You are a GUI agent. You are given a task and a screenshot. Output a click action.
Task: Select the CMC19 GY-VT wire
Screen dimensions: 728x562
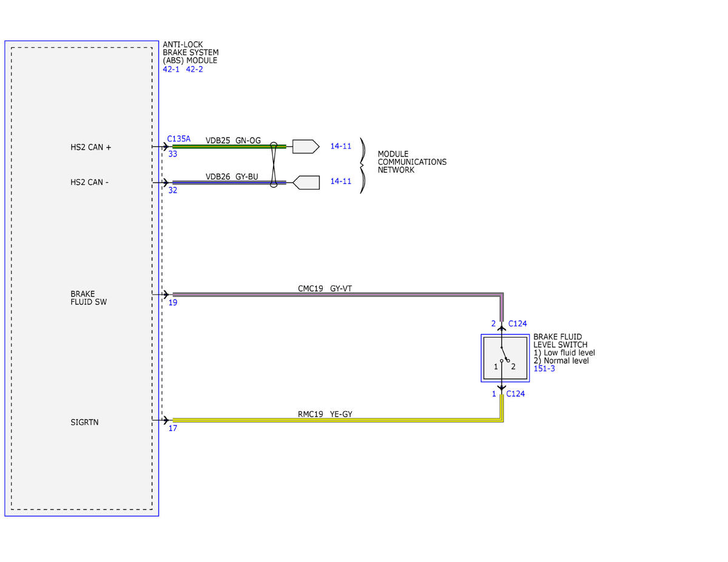[x=337, y=295]
